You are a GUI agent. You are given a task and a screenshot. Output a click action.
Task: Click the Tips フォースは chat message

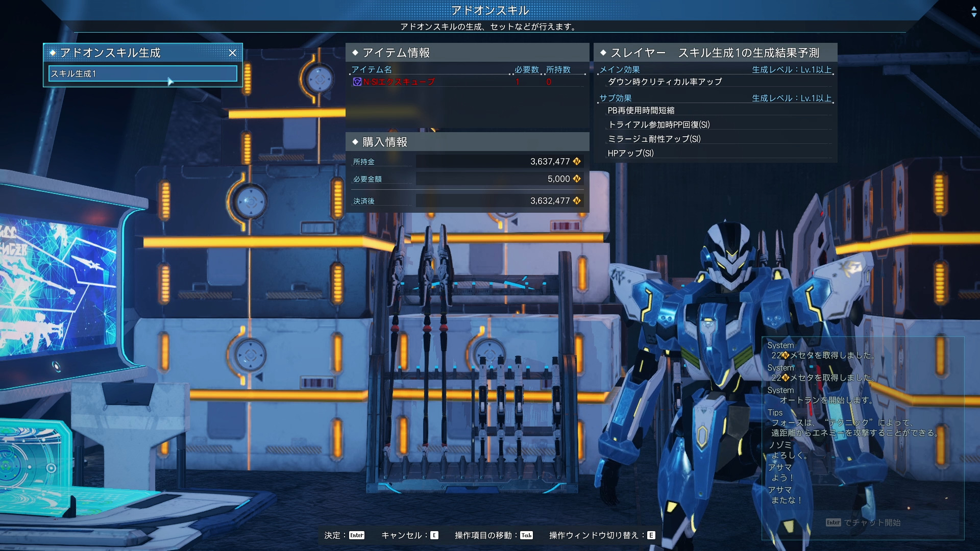pyautogui.click(x=853, y=423)
